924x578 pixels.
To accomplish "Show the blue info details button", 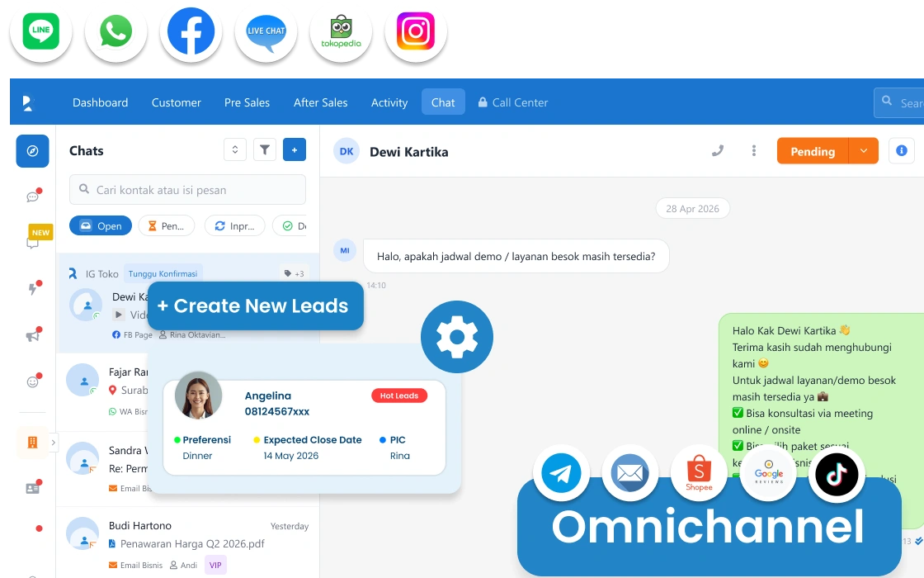I will (901, 151).
